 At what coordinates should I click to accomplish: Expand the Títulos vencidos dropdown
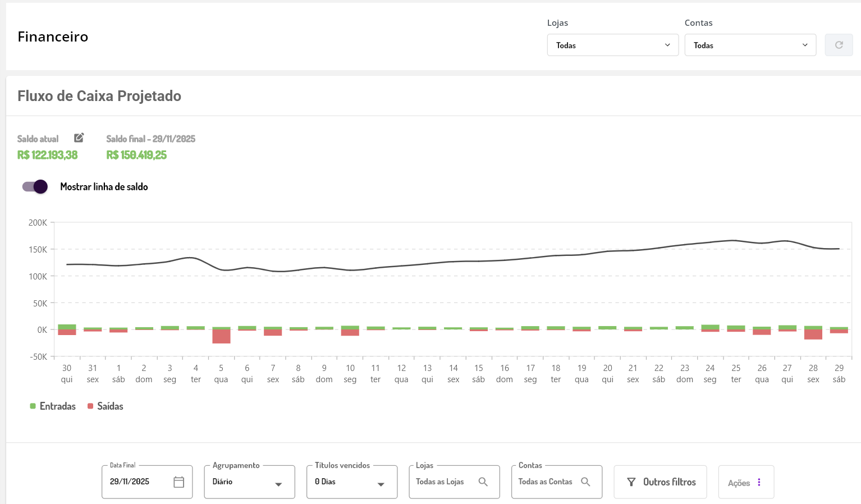[x=351, y=482]
